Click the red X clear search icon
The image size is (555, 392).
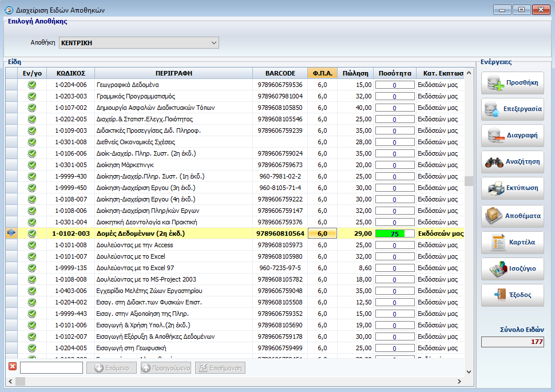pyautogui.click(x=13, y=366)
